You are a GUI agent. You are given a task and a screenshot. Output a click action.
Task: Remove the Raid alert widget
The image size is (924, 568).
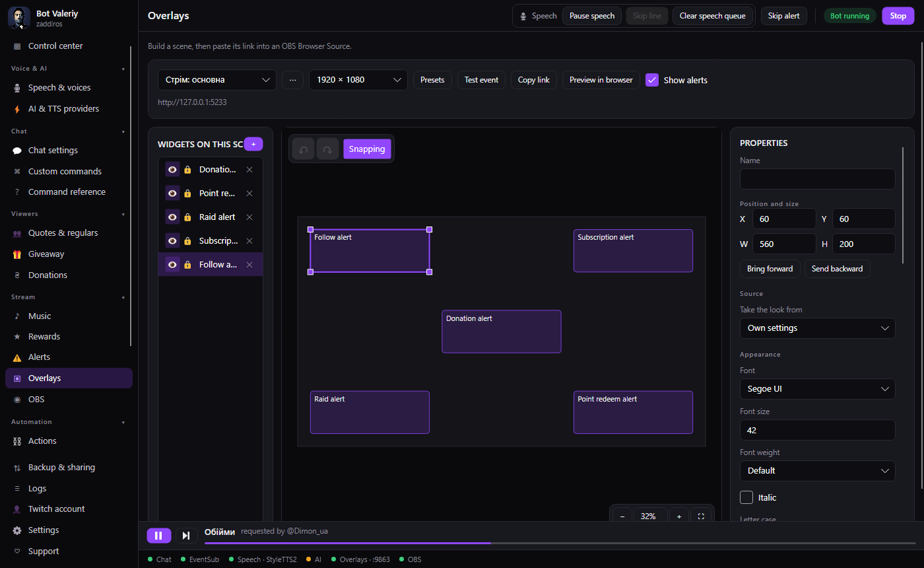(249, 217)
